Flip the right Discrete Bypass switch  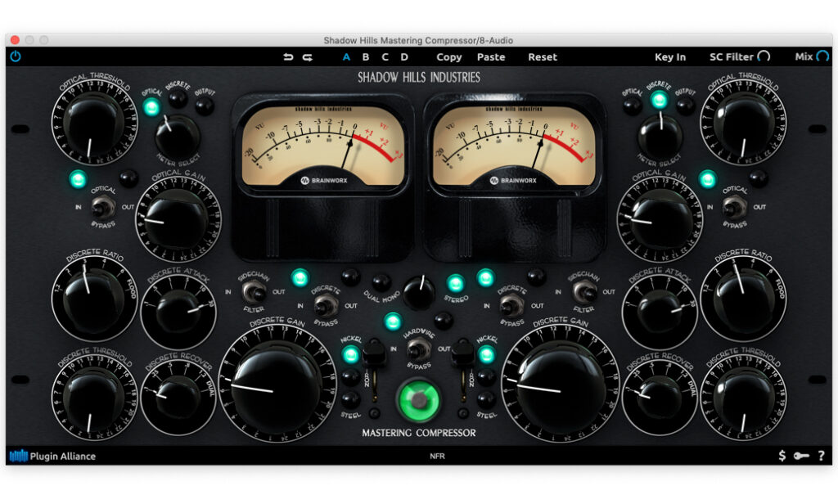click(511, 306)
